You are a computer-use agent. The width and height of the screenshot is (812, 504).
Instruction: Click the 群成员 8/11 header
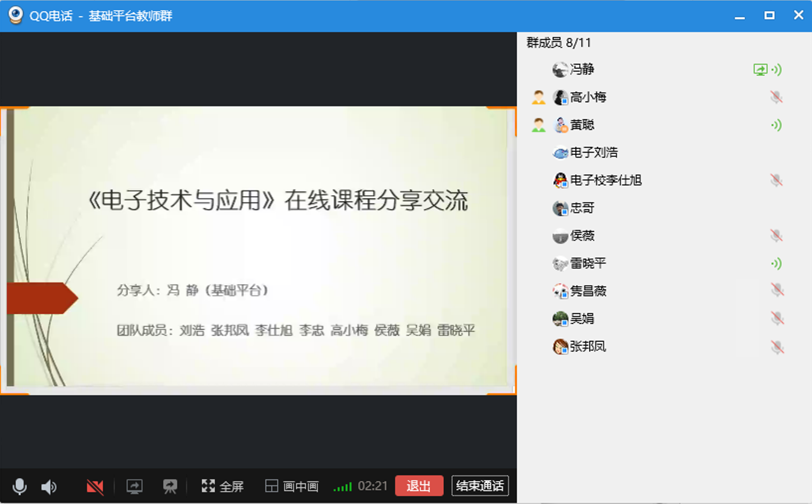(558, 43)
